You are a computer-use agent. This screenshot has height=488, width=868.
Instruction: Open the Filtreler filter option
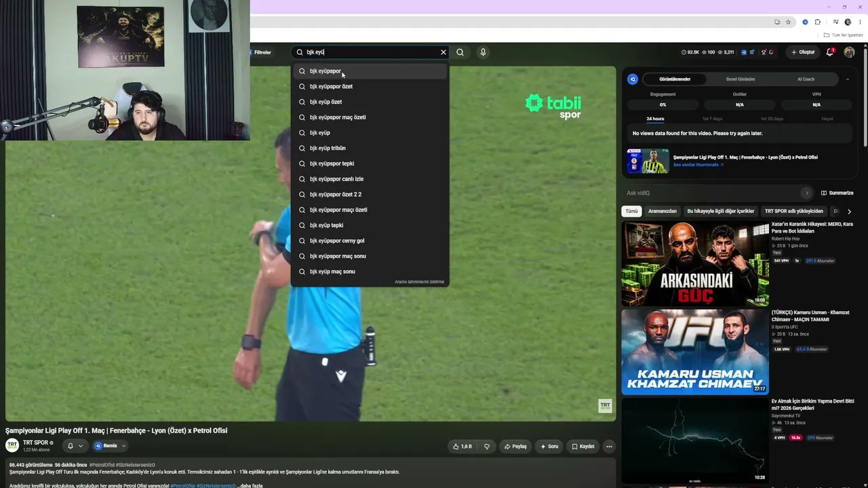coord(261,52)
